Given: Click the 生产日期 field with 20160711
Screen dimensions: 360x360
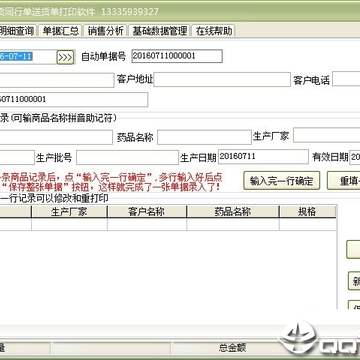Looking at the screenshot, I should click(263, 157).
